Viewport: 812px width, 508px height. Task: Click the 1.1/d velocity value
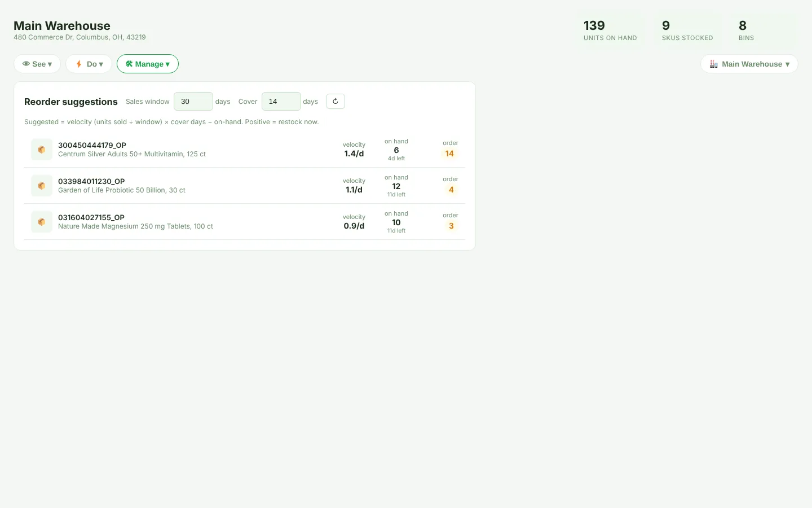pos(354,190)
